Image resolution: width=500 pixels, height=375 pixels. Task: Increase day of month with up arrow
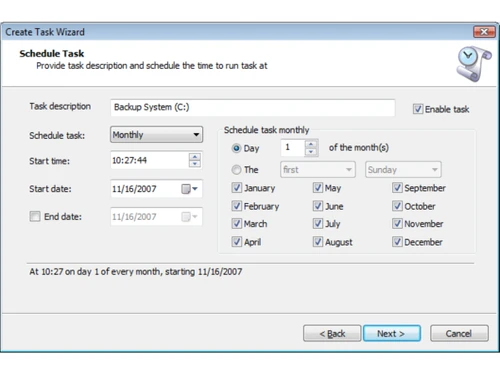pos(311,144)
